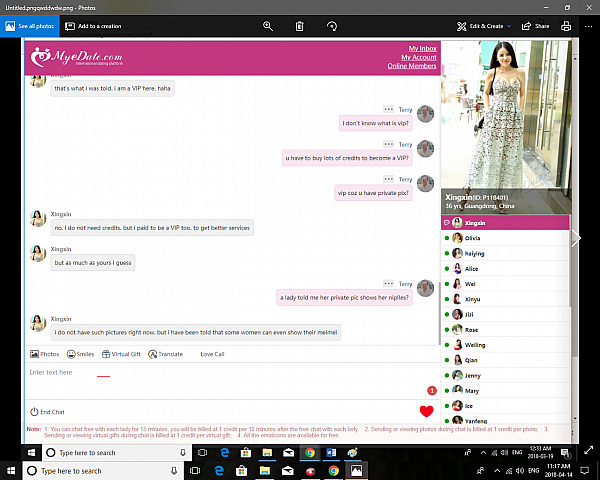The image size is (600, 480).
Task: Click the Windows Start button on bottom taskbar
Action: pos(11,469)
